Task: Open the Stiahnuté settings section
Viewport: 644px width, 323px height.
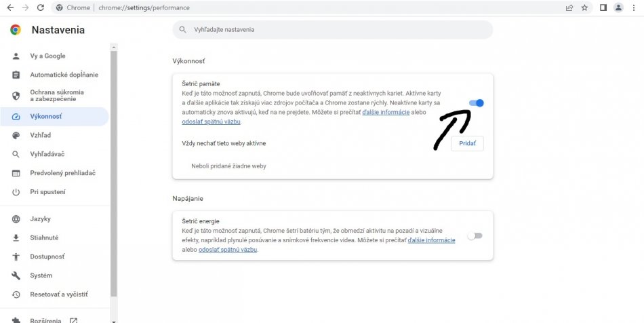Action: point(44,237)
